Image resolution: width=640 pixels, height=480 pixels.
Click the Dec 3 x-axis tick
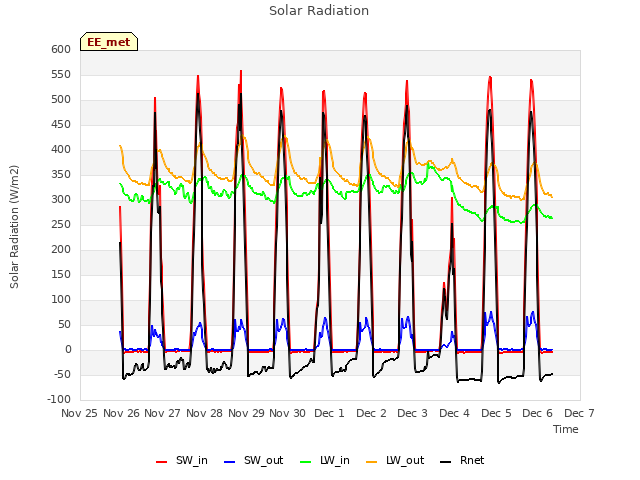tap(412, 413)
